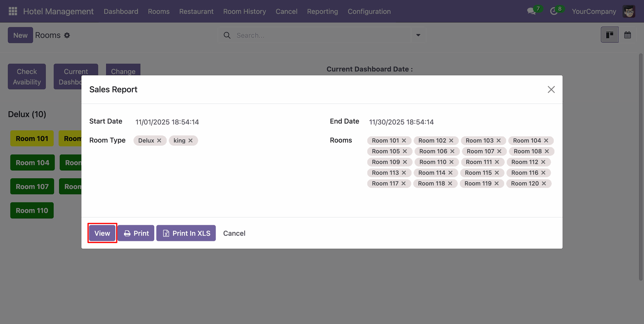This screenshot has width=644, height=324.
Task: Click the View button
Action: click(102, 233)
